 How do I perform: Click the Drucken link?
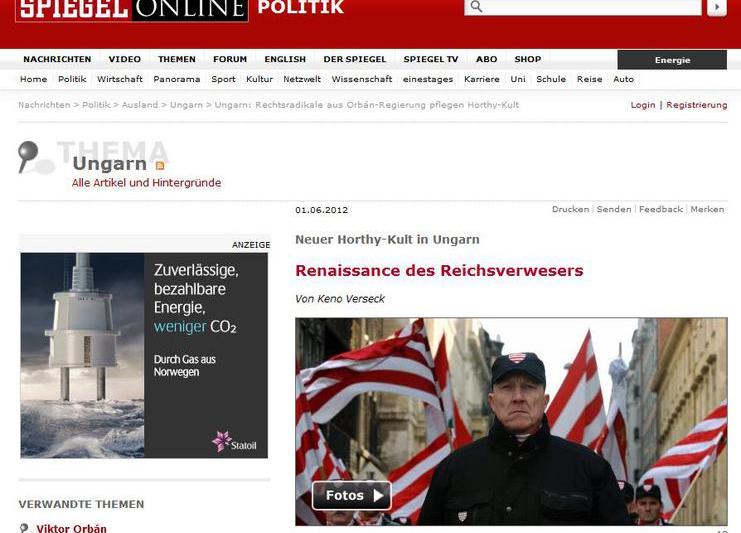point(570,209)
